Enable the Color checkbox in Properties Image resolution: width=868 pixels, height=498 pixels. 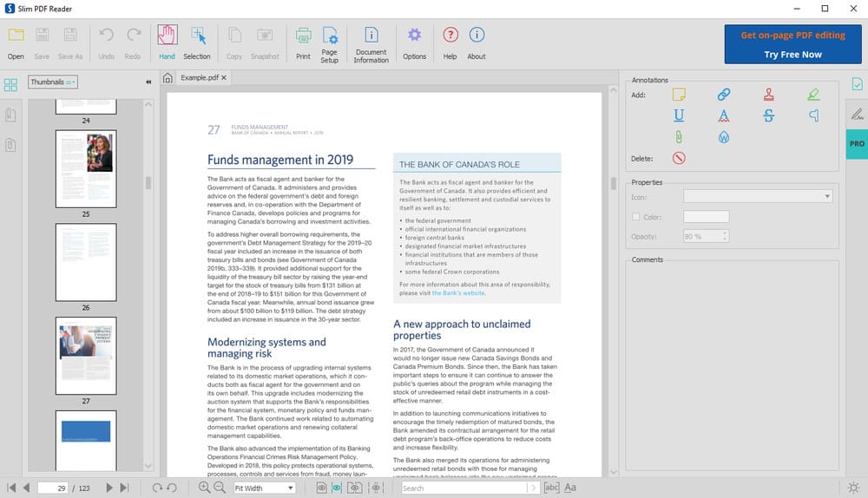[x=636, y=217]
